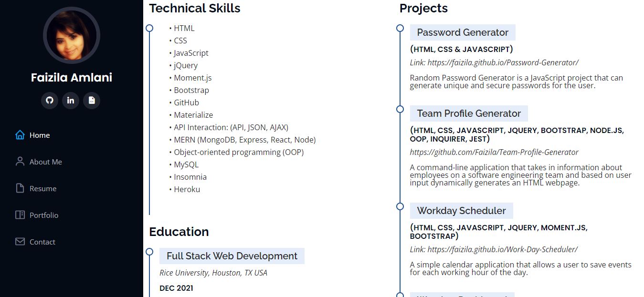The image size is (644, 297).
Task: Click the Faizila Amlani name heading
Action: [72, 78]
